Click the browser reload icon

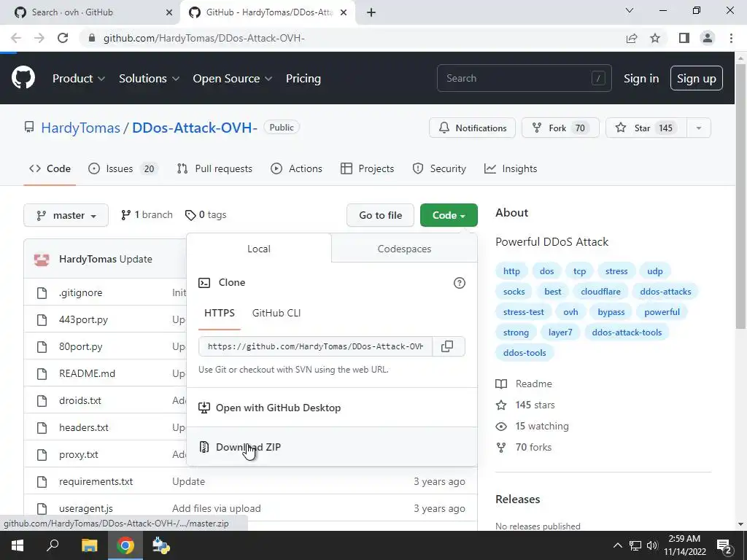63,38
